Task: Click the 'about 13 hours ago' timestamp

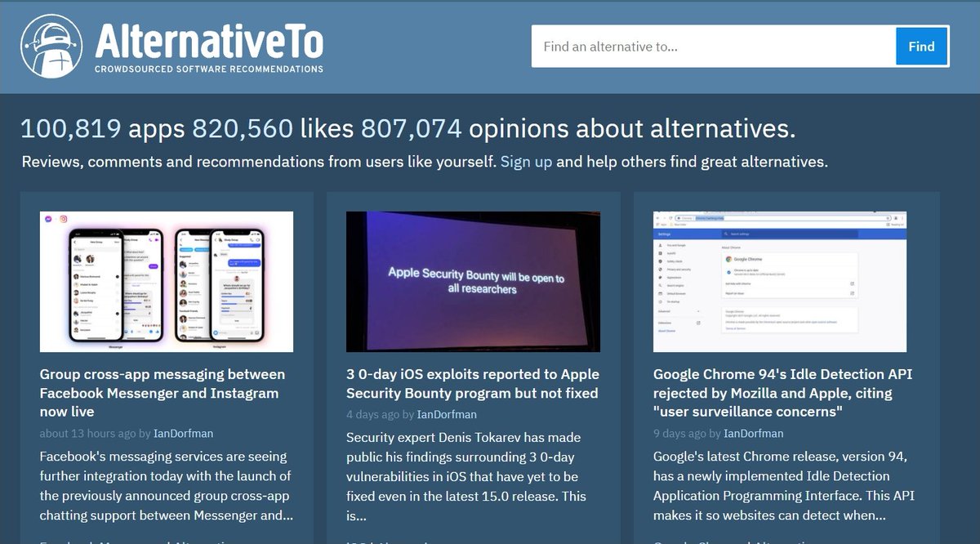Action: 87,434
